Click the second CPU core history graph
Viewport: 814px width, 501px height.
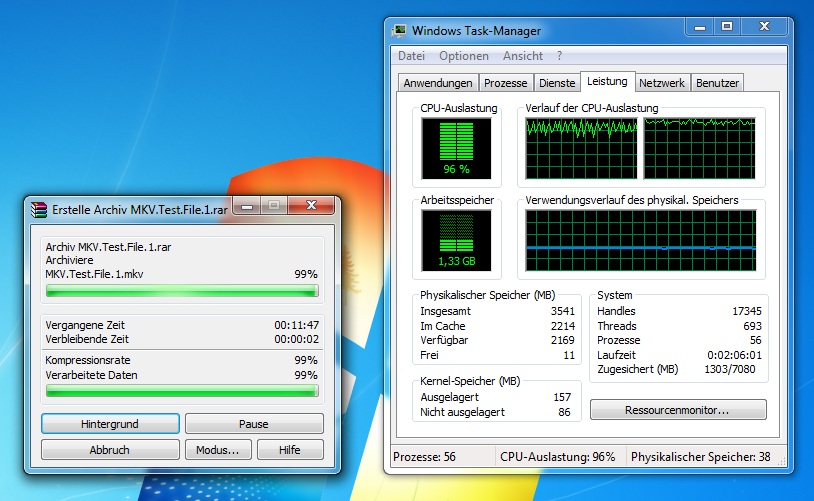click(699, 148)
